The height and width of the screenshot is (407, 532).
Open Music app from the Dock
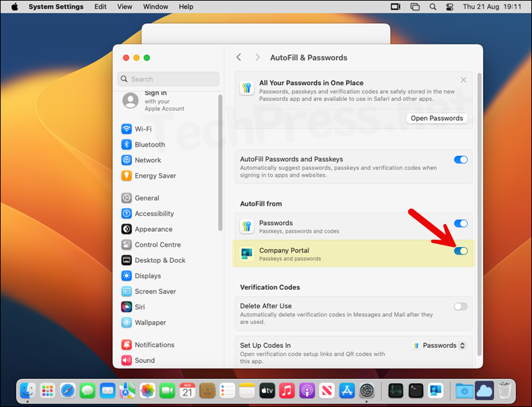[287, 390]
